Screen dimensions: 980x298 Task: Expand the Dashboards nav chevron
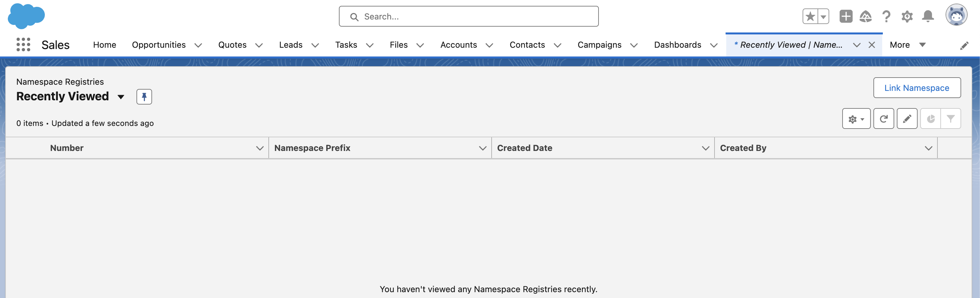714,45
